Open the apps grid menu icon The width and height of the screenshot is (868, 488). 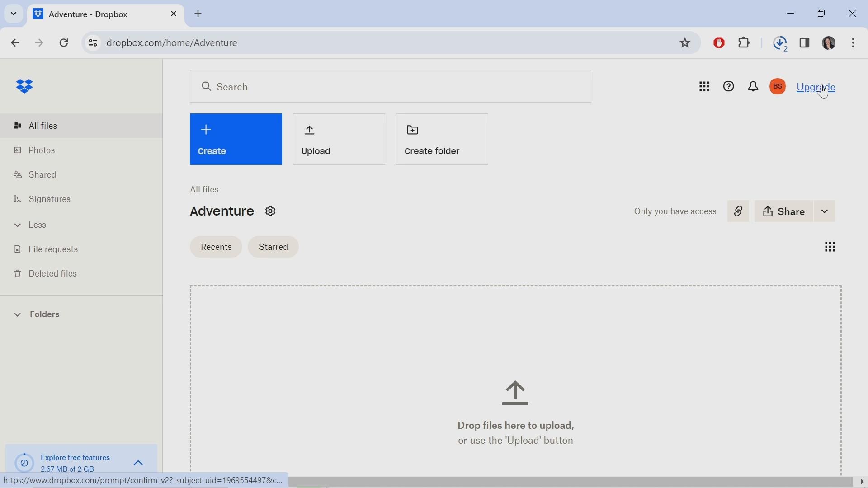(x=704, y=87)
